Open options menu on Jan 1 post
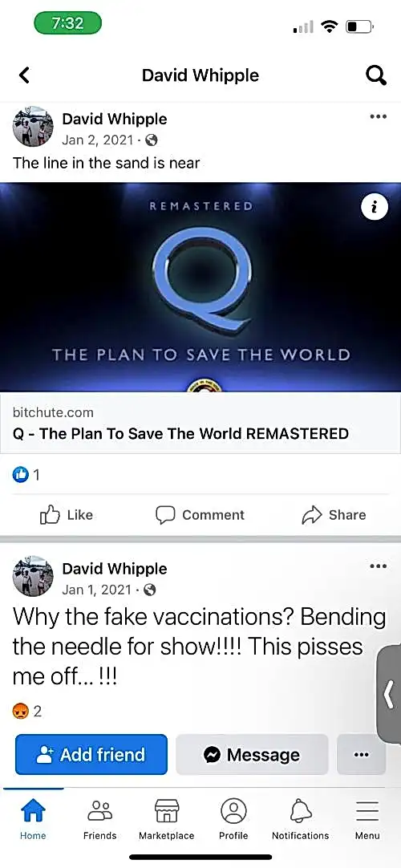Image resolution: width=401 pixels, height=868 pixels. 378,566
